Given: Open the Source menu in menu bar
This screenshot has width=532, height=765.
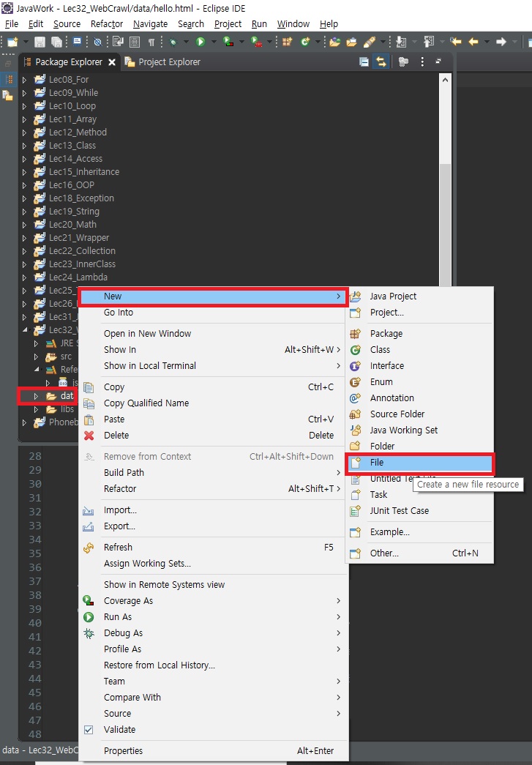Looking at the screenshot, I should (x=67, y=24).
